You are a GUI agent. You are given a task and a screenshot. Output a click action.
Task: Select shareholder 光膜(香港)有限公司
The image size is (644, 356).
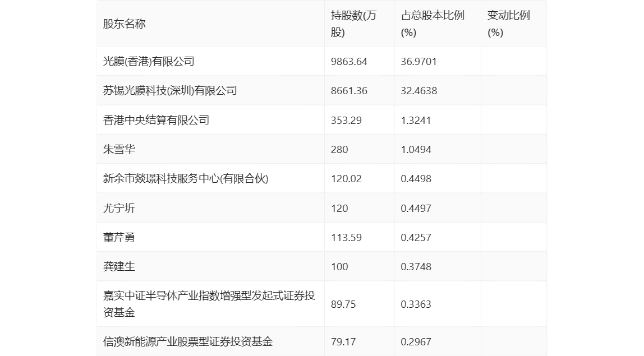(x=149, y=62)
